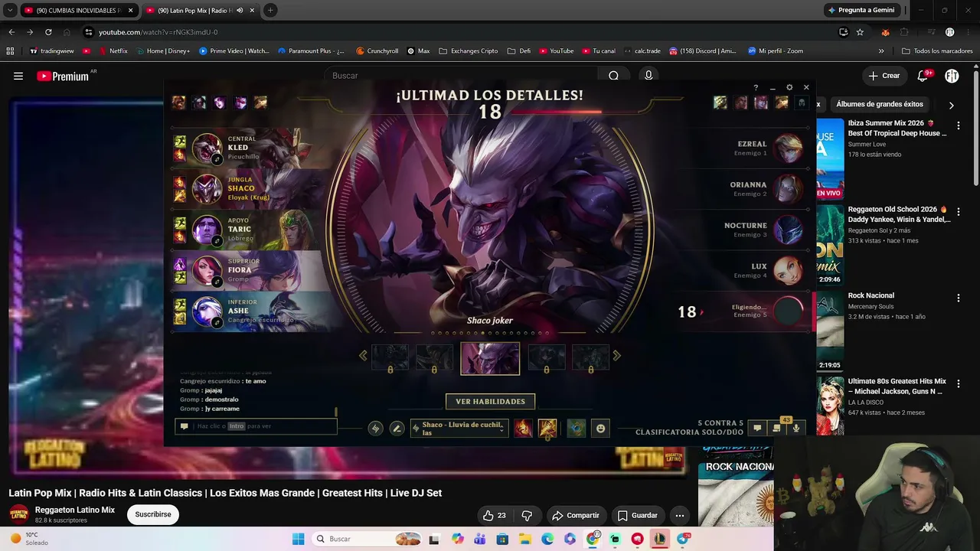Click the YouTube Crear button
Image resolution: width=980 pixels, height=551 pixels.
[x=884, y=76]
